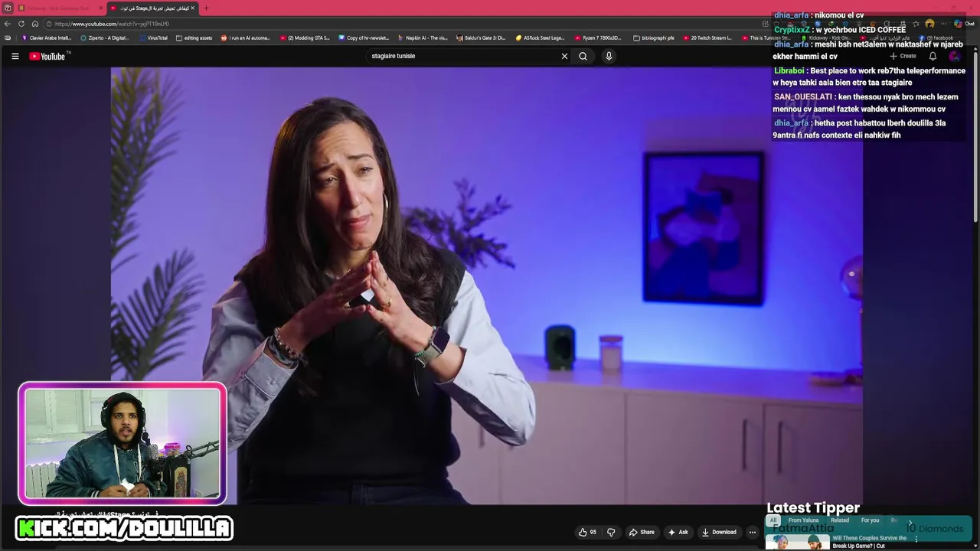This screenshot has width=980, height=551.
Task: Open 'ASRock Steel Lege...' bookmark
Action: (540, 37)
